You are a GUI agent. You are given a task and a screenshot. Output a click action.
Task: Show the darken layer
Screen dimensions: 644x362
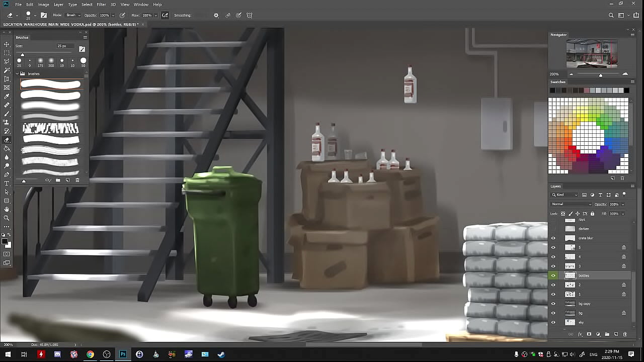click(553, 229)
